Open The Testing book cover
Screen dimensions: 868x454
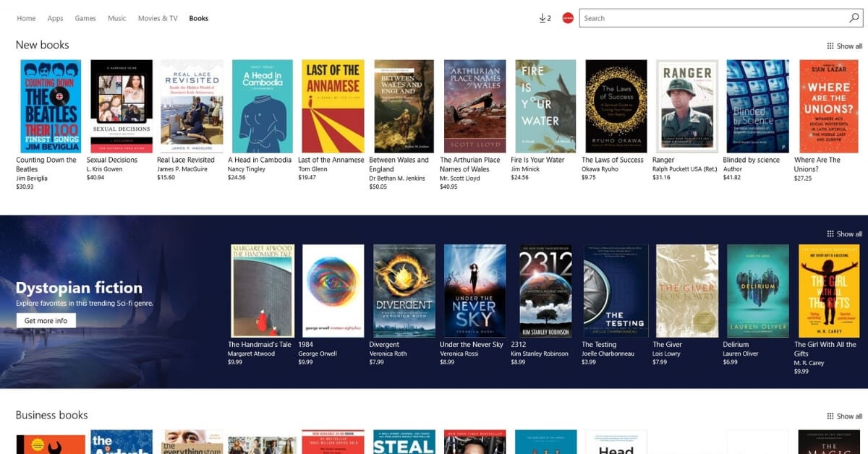point(616,291)
